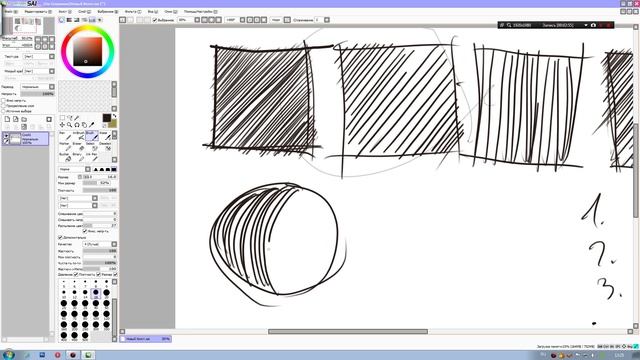Show the RGB slider panel icon

(69, 20)
